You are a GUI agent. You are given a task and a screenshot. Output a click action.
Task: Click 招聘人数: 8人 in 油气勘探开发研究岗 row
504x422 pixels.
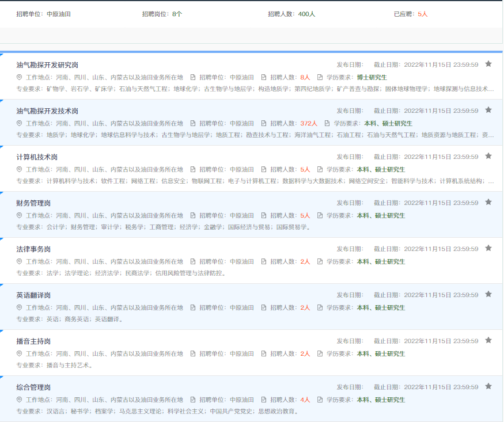tap(290, 77)
